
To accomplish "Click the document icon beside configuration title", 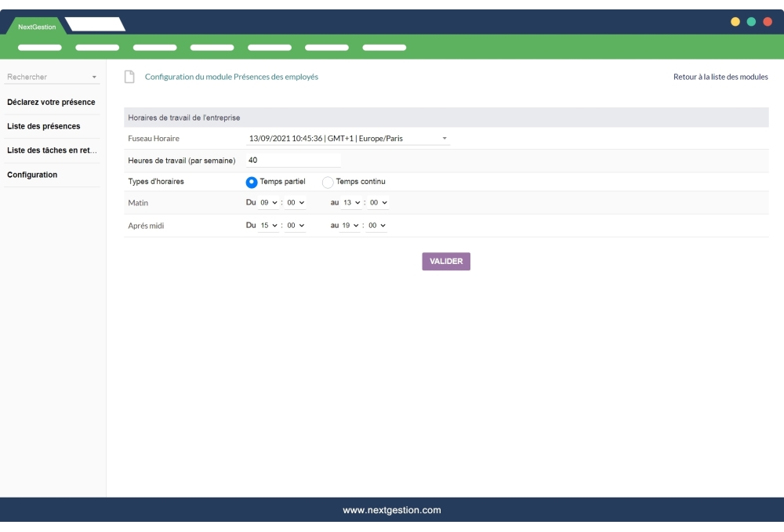I will pos(130,77).
